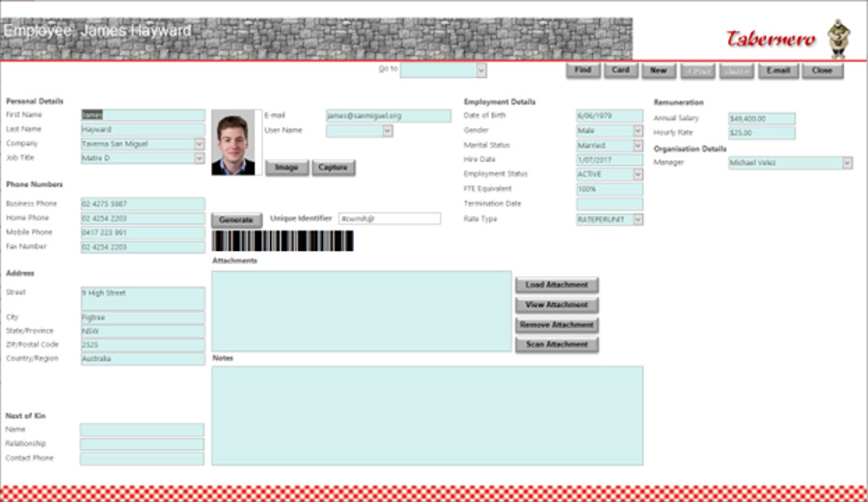Click the Find button
The height and width of the screenshot is (502, 868).
pyautogui.click(x=583, y=70)
